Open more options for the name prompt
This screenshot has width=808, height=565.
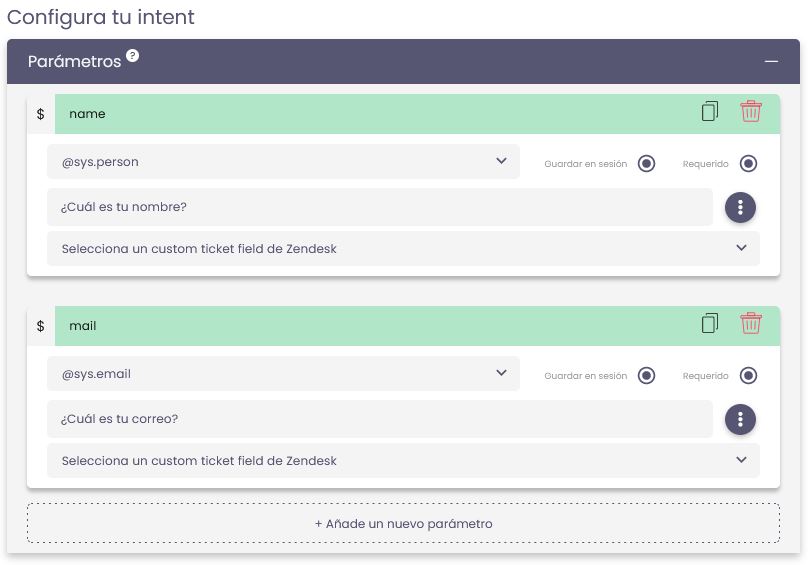(740, 207)
